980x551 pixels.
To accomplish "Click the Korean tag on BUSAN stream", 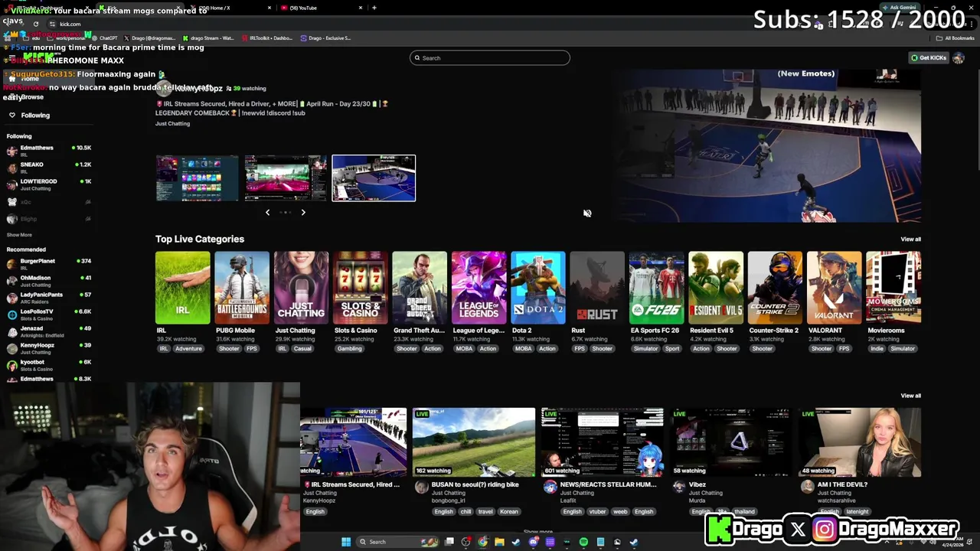I will pyautogui.click(x=508, y=511).
